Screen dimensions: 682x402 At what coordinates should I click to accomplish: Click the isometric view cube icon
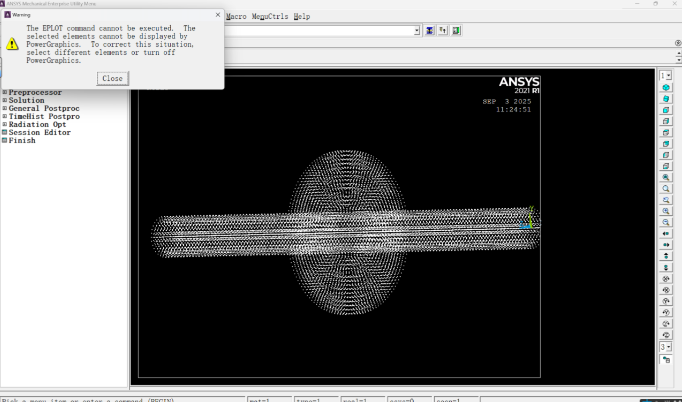(x=666, y=88)
